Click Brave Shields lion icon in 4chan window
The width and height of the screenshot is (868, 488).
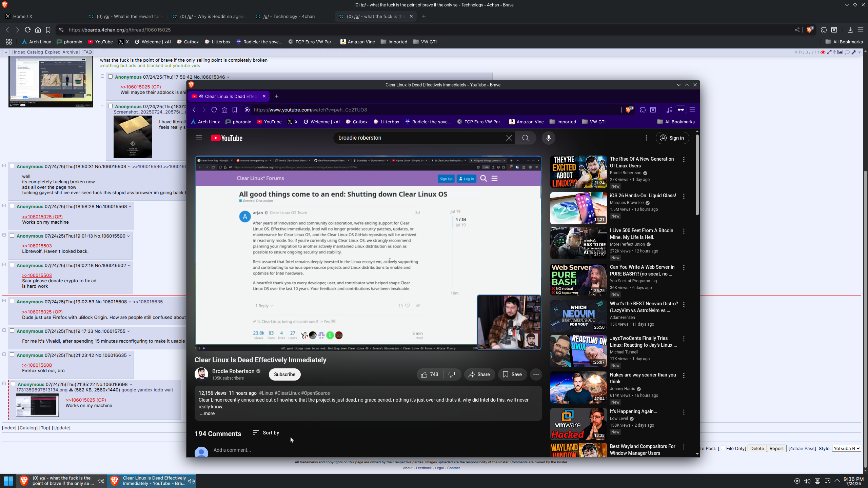(x=810, y=30)
